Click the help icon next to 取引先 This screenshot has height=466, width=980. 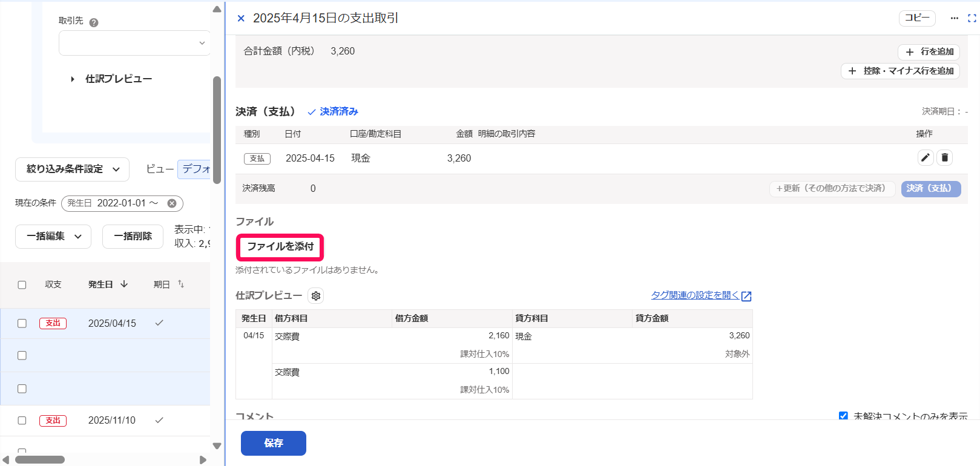pyautogui.click(x=94, y=22)
